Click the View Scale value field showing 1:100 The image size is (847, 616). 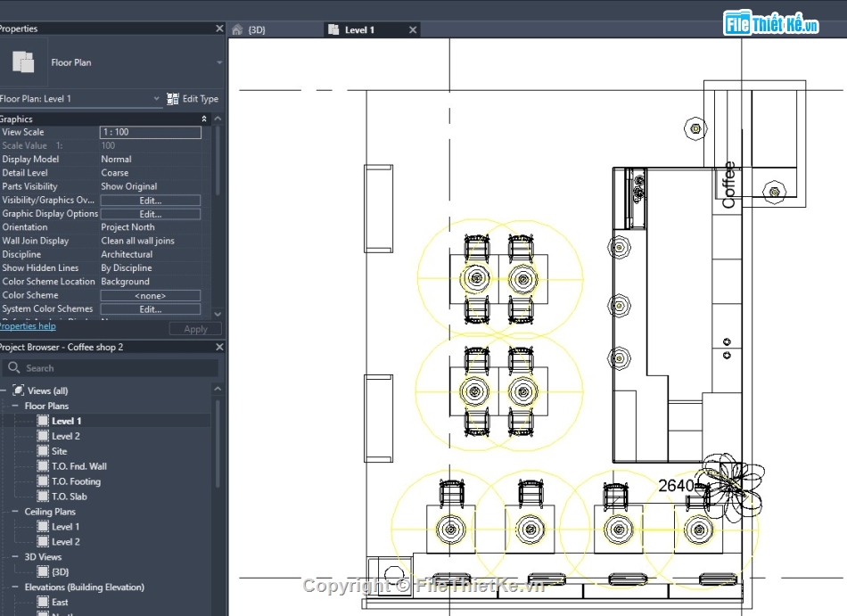coord(150,131)
